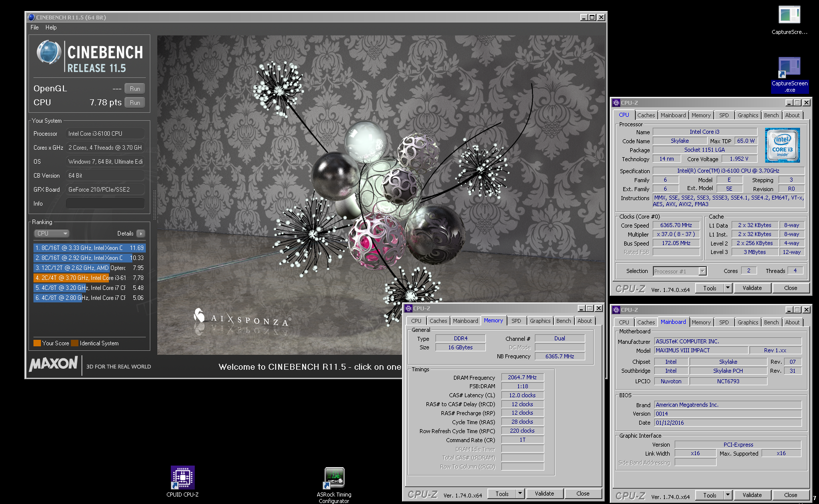
Task: Expand the Tools dropdown arrow in the CPU-Z Memory window
Action: click(x=520, y=494)
